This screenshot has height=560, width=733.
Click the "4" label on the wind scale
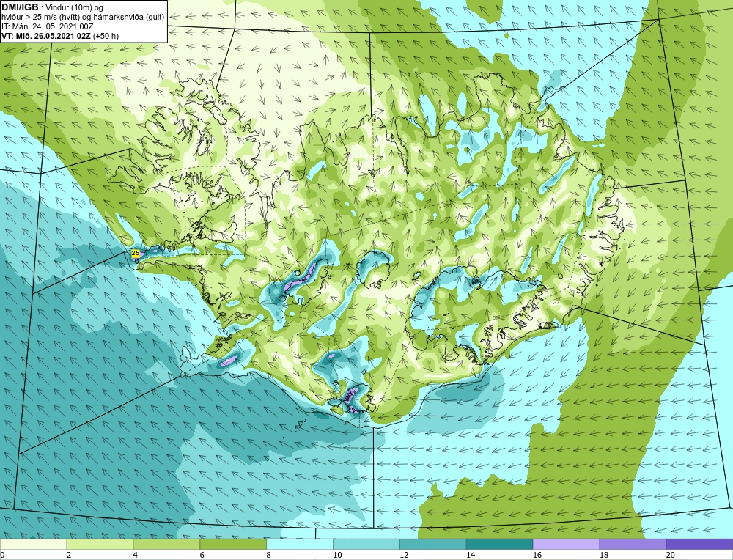coord(136,555)
